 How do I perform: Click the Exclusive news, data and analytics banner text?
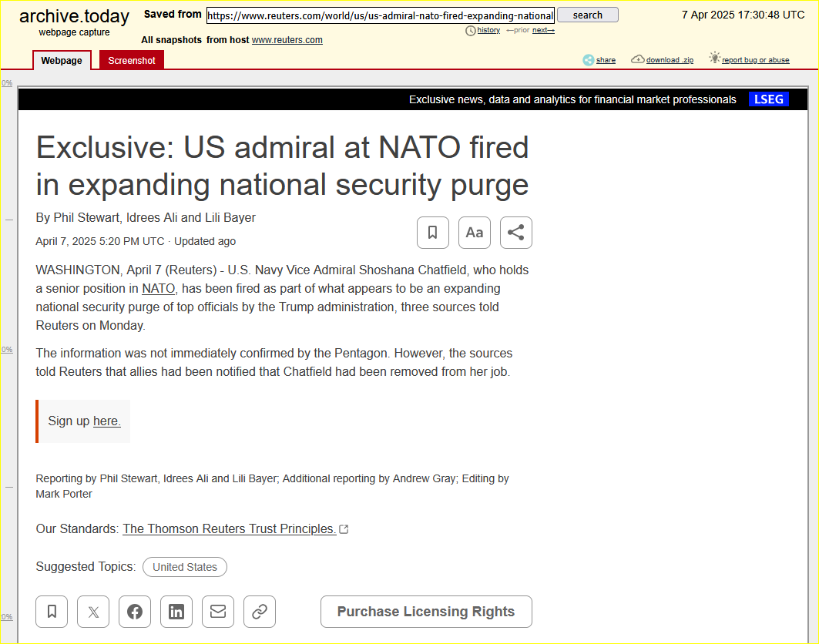point(572,99)
